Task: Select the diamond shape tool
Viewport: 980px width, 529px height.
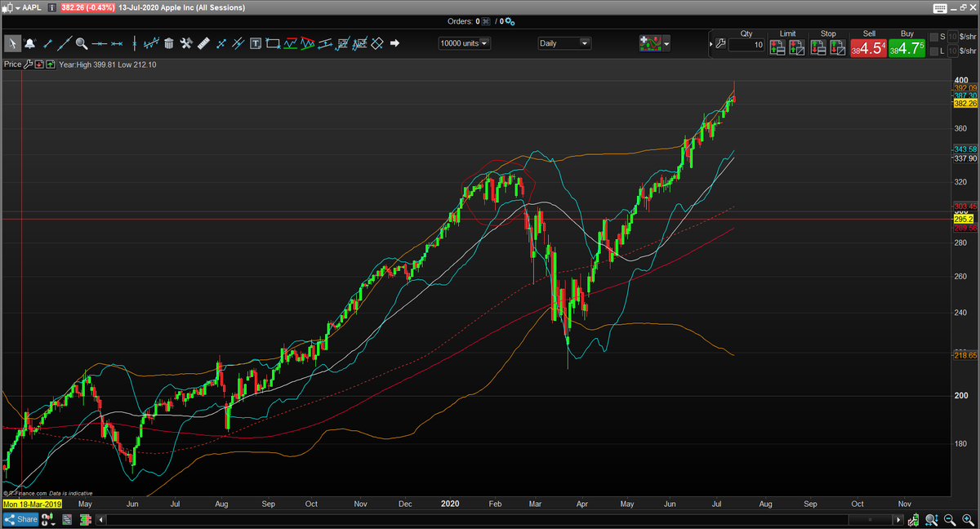Action: click(376, 43)
